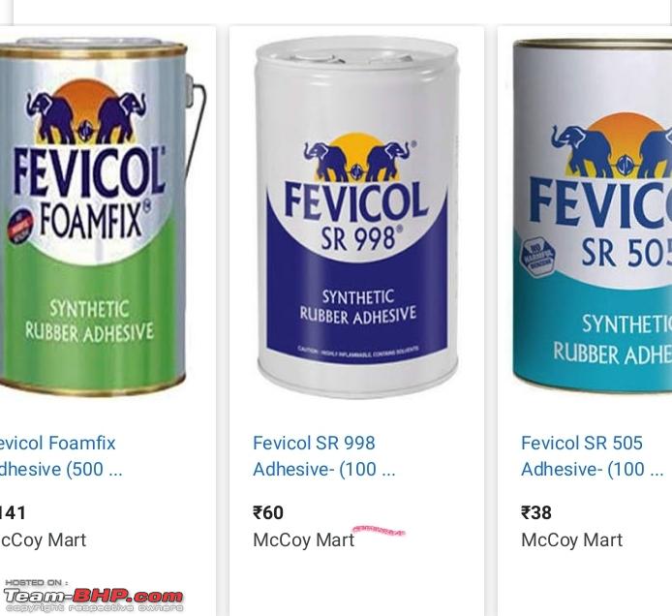Viewport: 672px width, 616px height.
Task: Click the Team-BHP.com watermark logo
Action: (x=94, y=596)
